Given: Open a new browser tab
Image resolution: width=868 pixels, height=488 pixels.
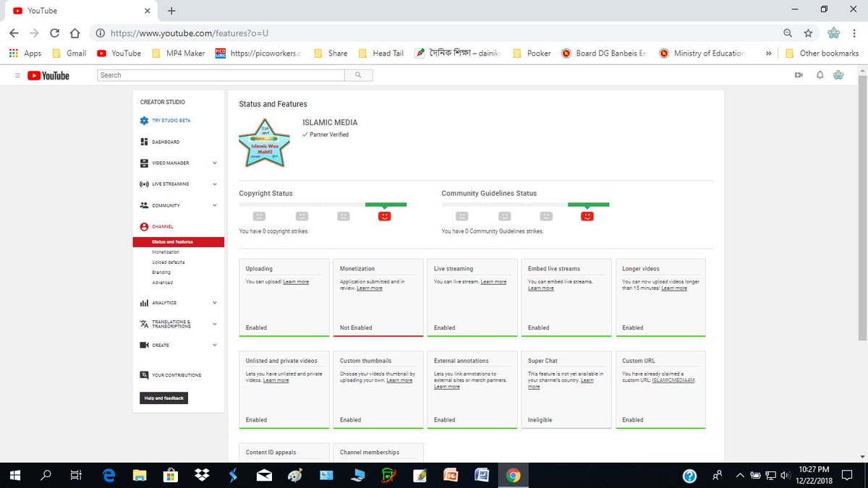Looking at the screenshot, I should [171, 11].
